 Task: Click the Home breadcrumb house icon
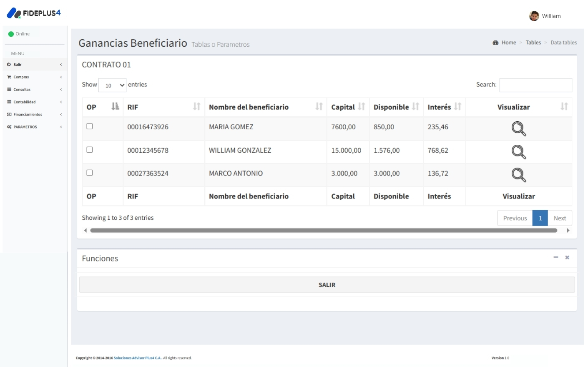point(495,42)
